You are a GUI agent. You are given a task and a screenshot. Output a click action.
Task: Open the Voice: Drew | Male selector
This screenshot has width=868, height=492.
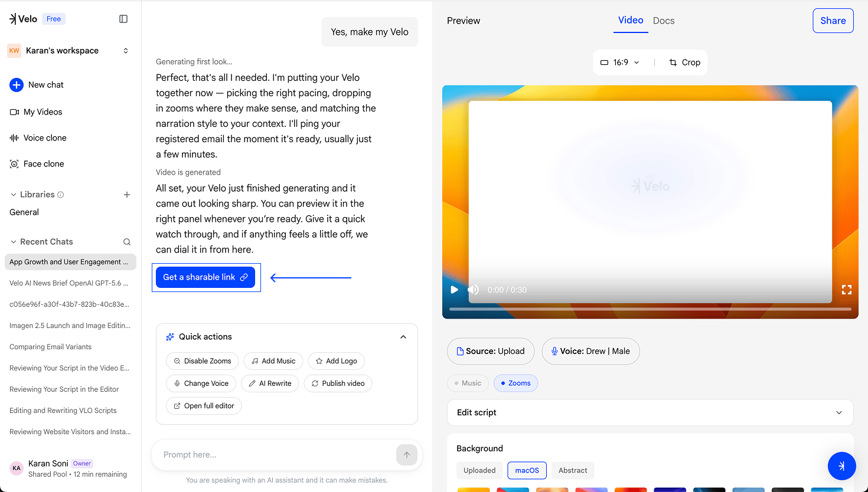[590, 352]
